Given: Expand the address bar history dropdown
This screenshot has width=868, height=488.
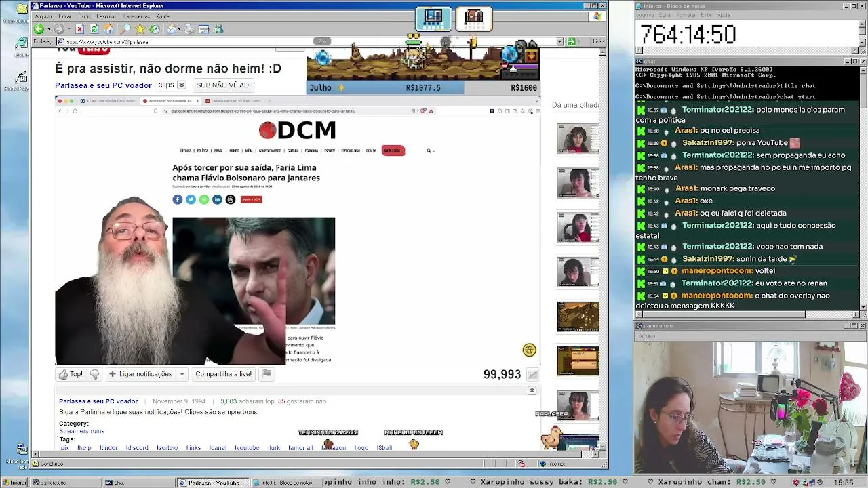Looking at the screenshot, I should tap(560, 41).
